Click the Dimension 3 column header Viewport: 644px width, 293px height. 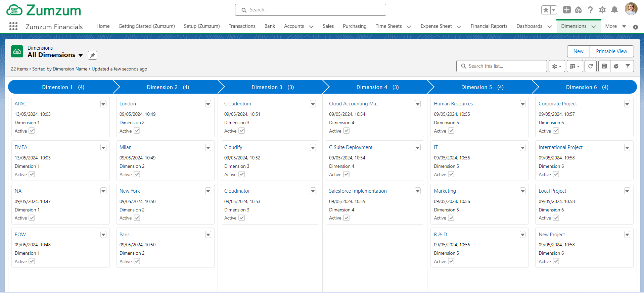(x=273, y=87)
